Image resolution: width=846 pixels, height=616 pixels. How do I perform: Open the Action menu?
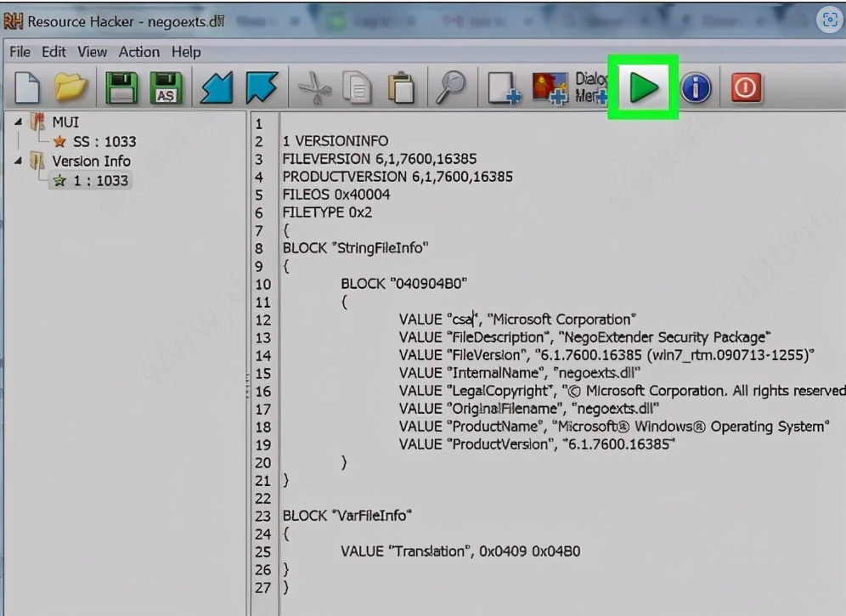click(138, 52)
